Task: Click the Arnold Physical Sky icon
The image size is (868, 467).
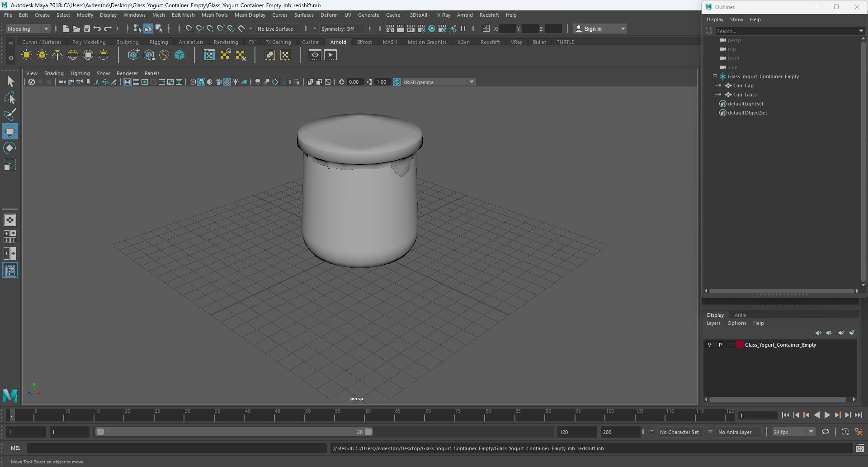Action: pos(104,55)
